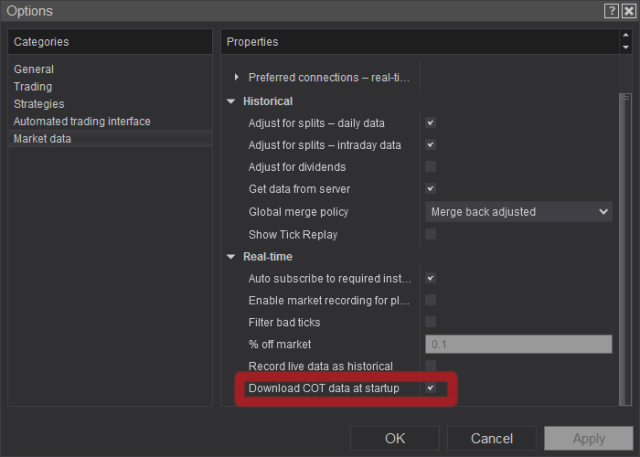
Task: Toggle Adjust for splits daily data
Action: pos(430,123)
